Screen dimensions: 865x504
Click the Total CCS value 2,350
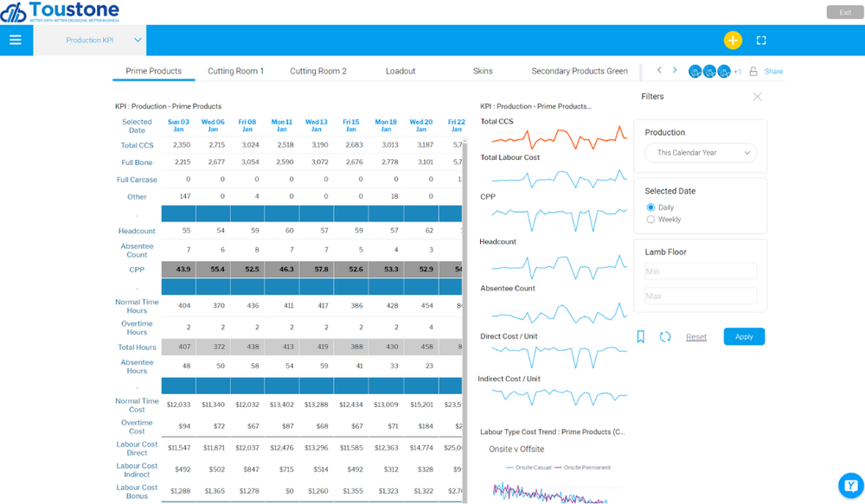182,145
